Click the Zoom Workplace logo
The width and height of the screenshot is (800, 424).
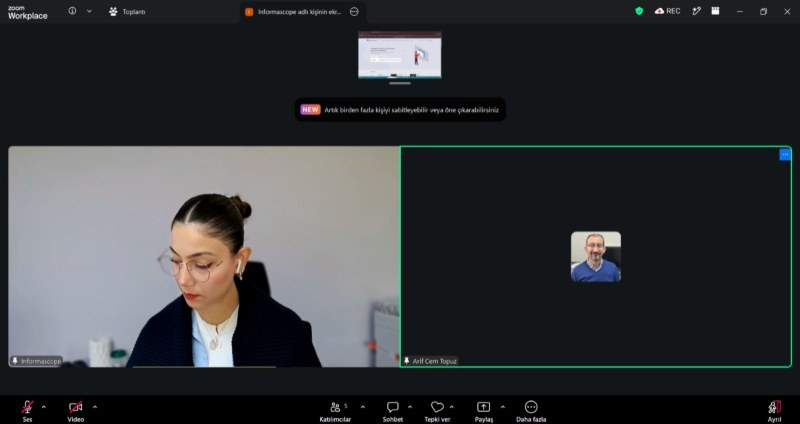point(28,12)
